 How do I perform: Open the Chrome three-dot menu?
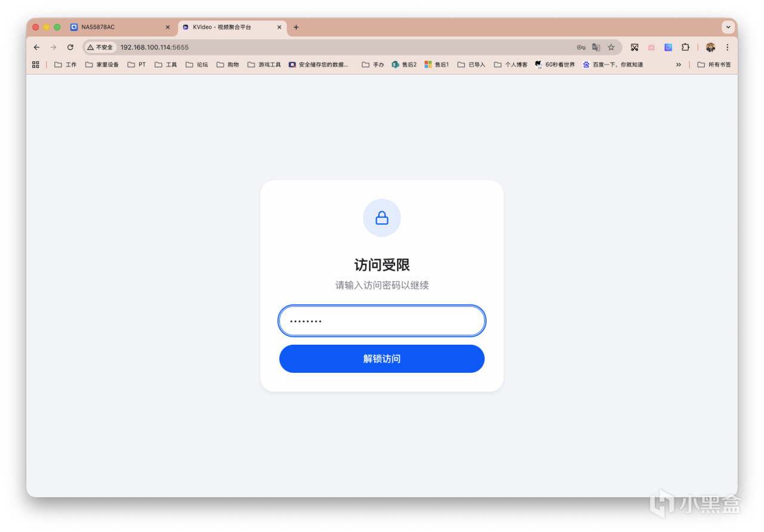pyautogui.click(x=727, y=47)
